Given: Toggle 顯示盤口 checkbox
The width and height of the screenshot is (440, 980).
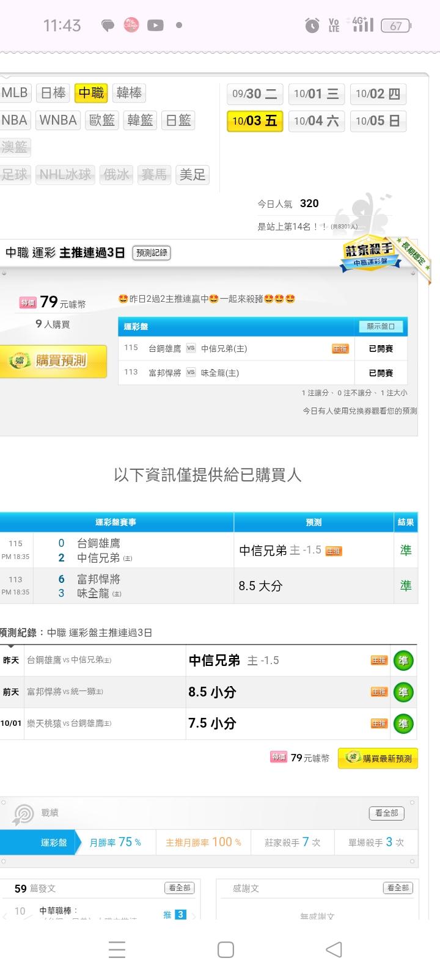Looking at the screenshot, I should (x=381, y=326).
